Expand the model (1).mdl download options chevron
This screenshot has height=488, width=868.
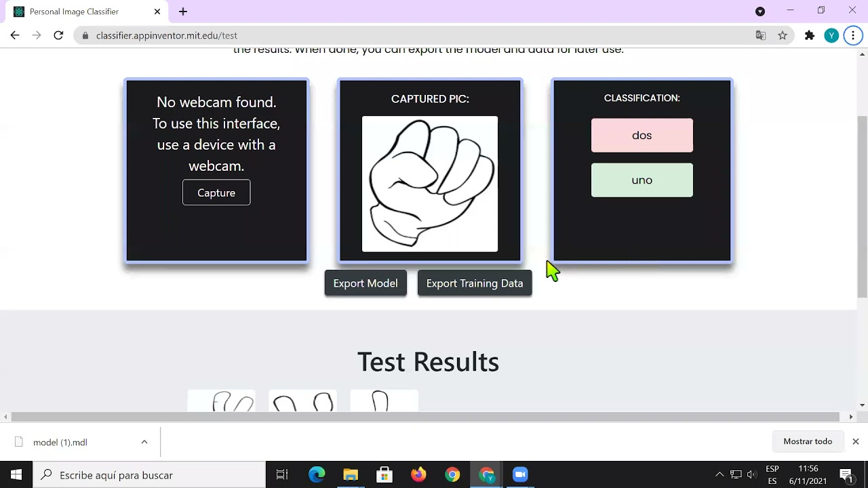(144, 442)
